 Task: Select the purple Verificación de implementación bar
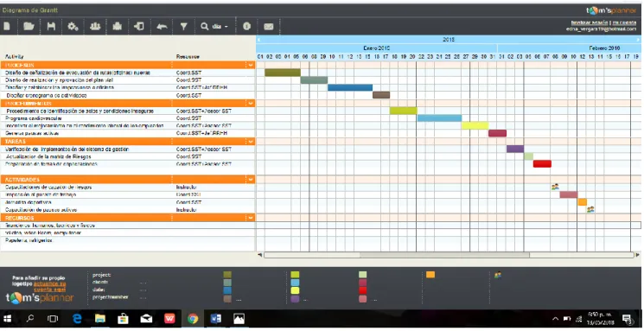click(515, 149)
